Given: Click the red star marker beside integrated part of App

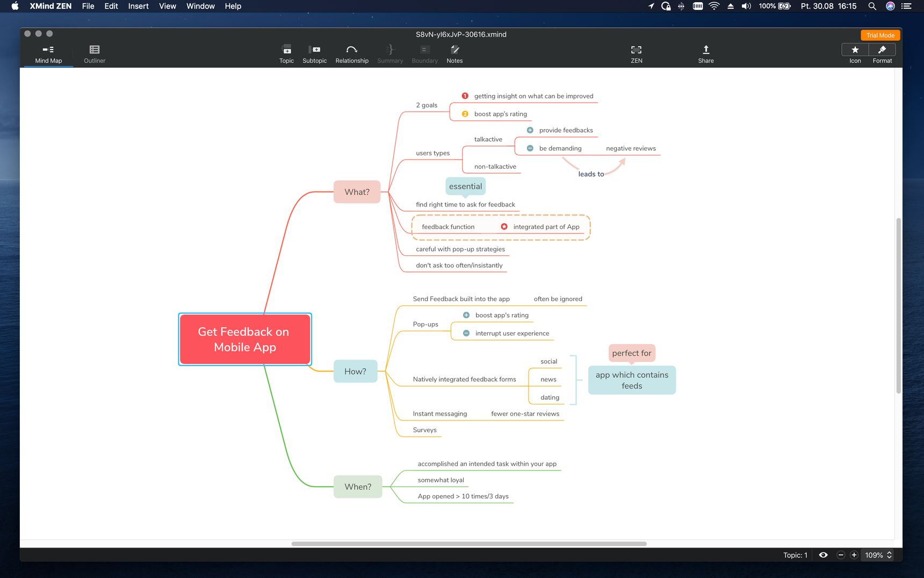Looking at the screenshot, I should (x=504, y=227).
